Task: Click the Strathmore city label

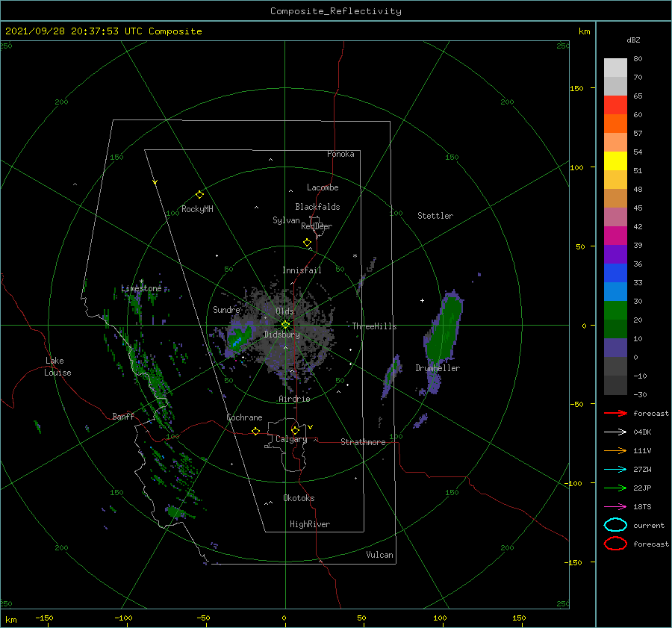Action: (363, 442)
